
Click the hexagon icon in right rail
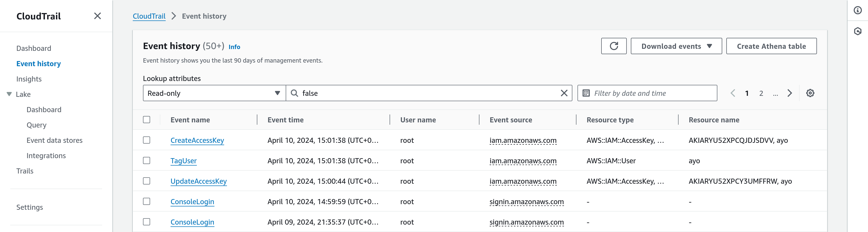point(857,31)
